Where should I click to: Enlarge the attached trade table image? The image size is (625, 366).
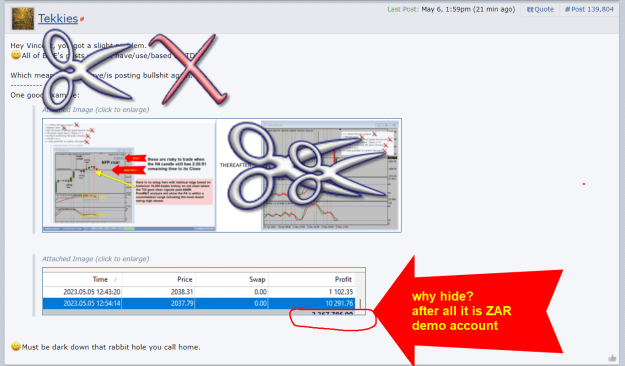click(x=204, y=291)
